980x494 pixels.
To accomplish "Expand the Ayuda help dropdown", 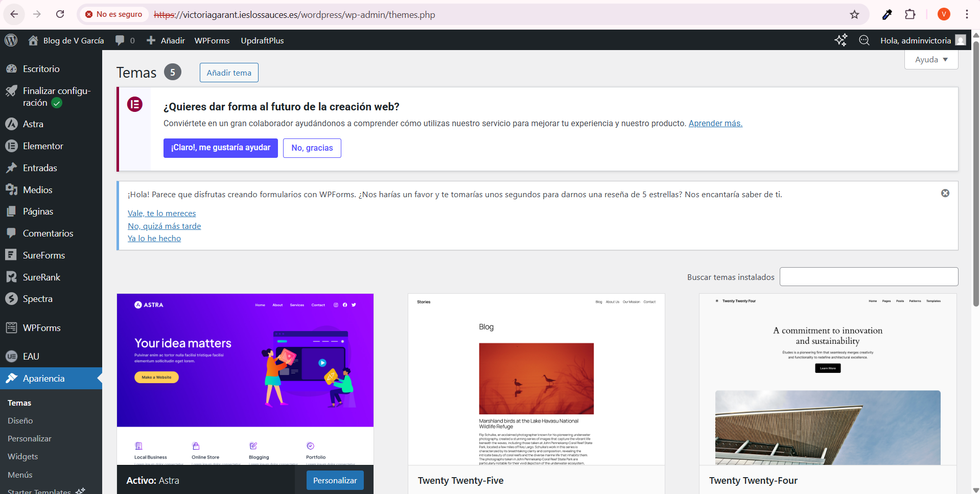I will click(931, 60).
